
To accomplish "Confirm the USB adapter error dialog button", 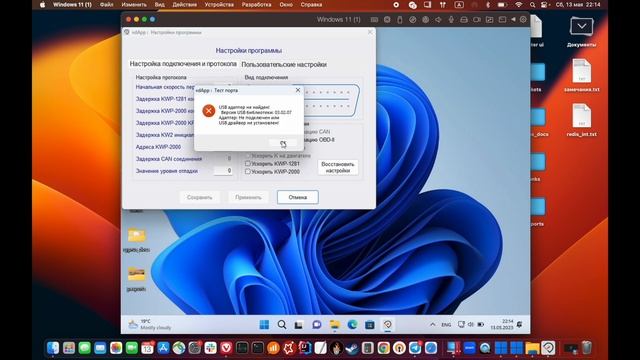I will click(283, 143).
